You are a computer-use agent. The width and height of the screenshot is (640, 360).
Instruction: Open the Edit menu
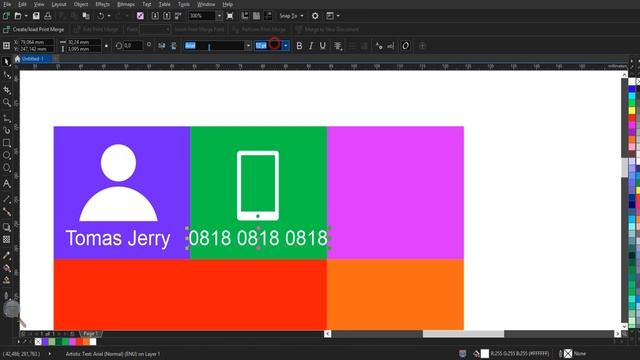pyautogui.click(x=22, y=4)
